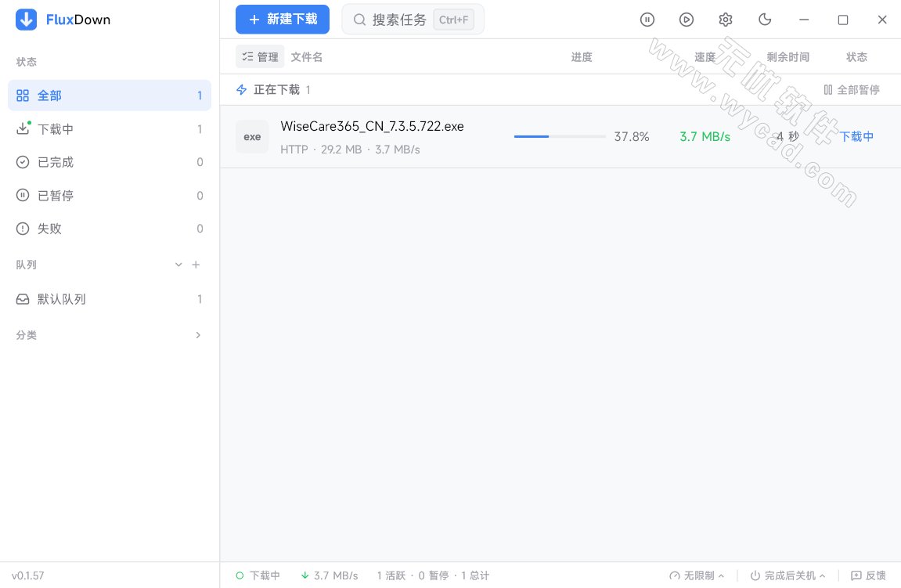This screenshot has height=588, width=901.
Task: Click the 反馈 feedback button
Action: (868, 575)
